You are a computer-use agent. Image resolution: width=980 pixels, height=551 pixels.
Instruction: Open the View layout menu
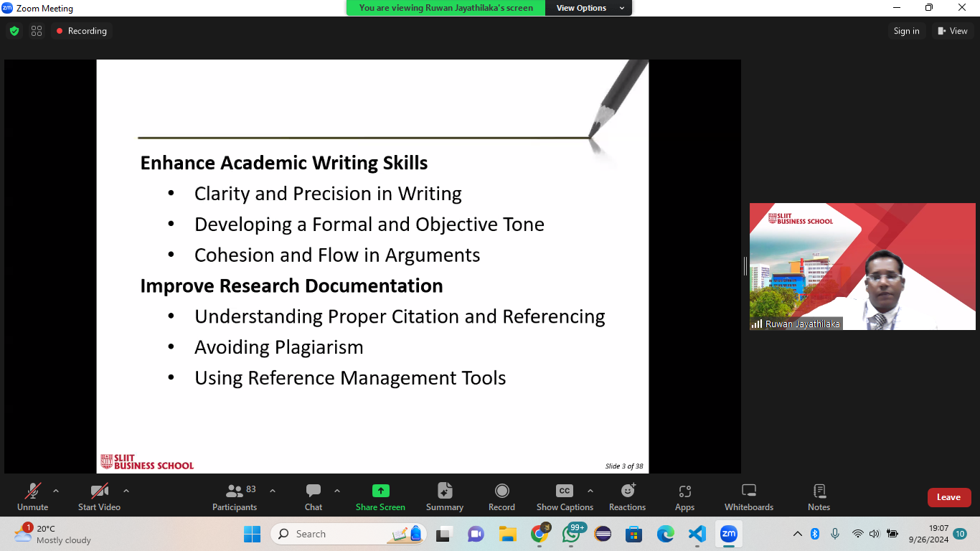952,31
